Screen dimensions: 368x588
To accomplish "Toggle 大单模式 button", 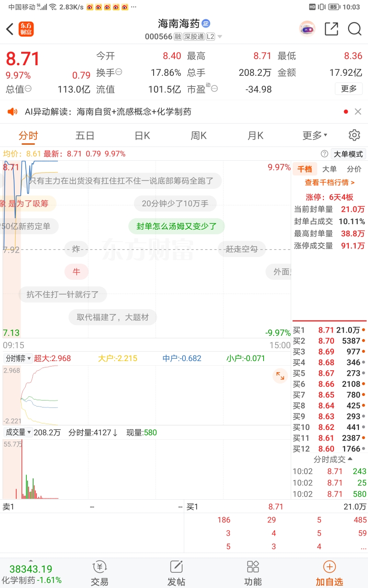I will (348, 154).
